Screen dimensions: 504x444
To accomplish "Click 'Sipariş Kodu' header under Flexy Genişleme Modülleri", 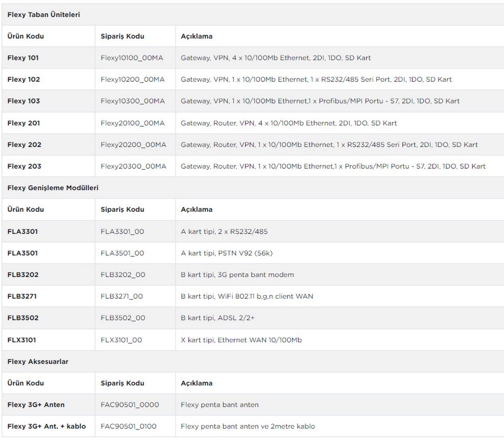I will pos(122,209).
